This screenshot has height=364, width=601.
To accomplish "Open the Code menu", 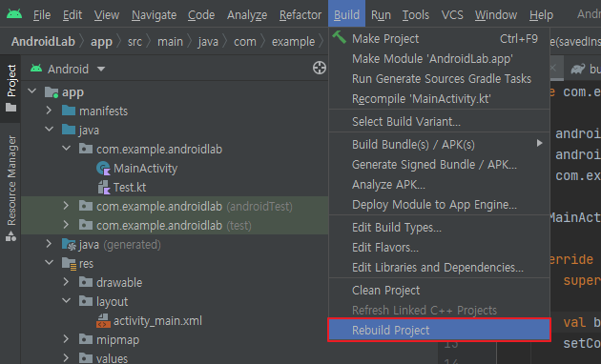I will pos(201,15).
